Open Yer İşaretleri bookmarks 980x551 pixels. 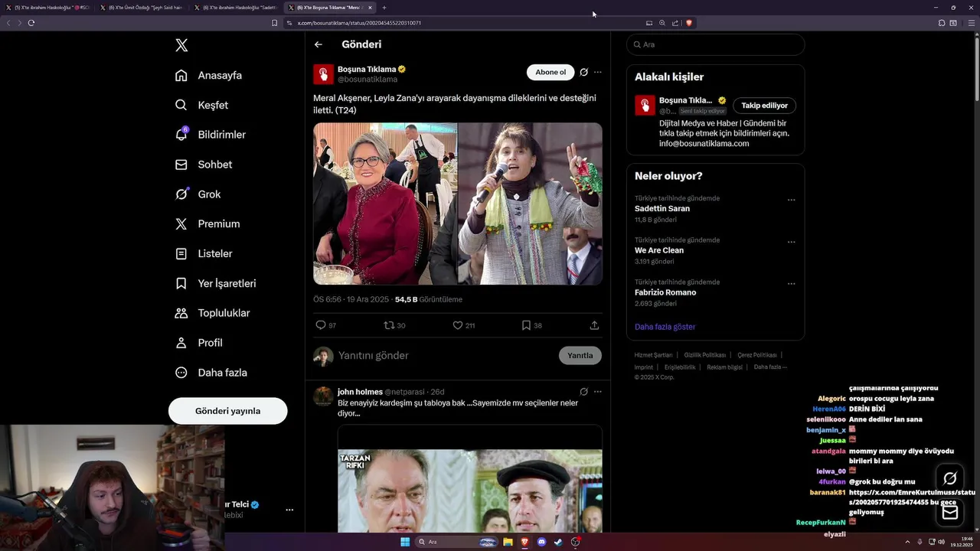tap(215, 283)
